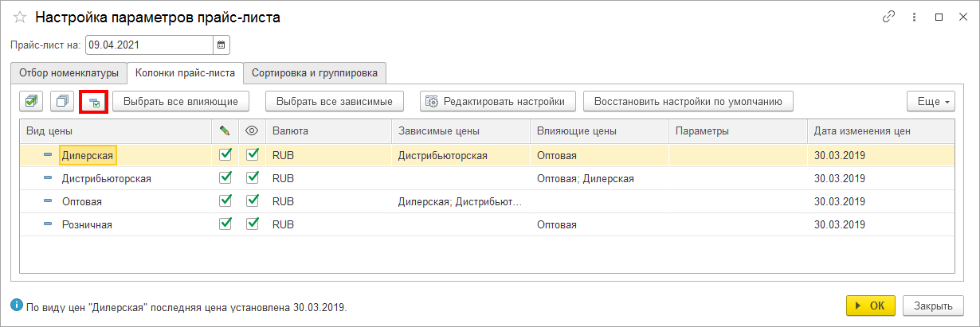Add this form to favorites with star
980x327 pixels.
[20, 17]
